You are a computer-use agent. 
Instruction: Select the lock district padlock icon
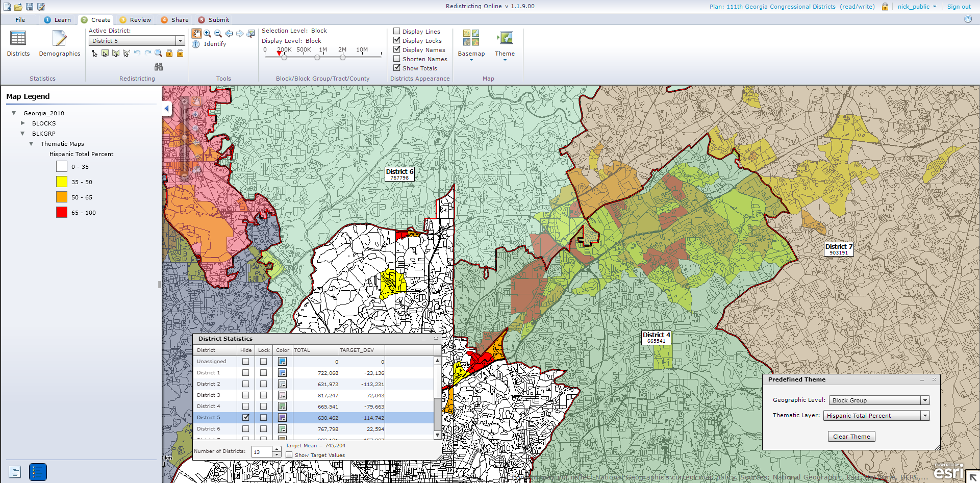169,53
